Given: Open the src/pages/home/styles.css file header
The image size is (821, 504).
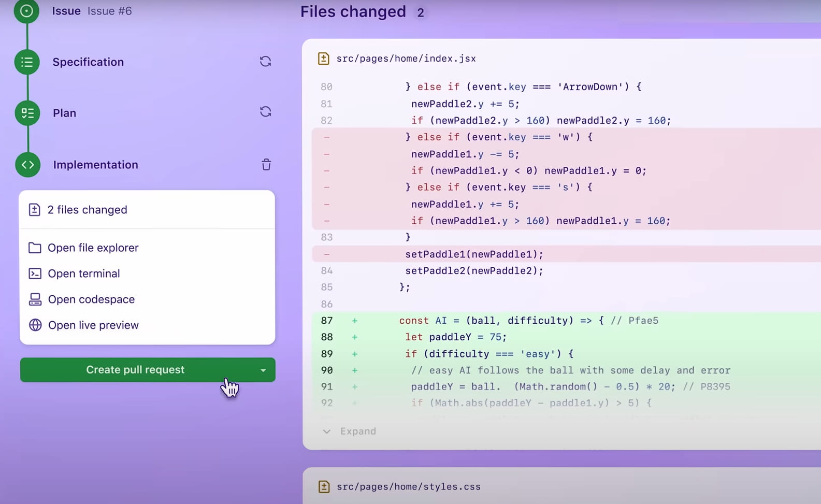Looking at the screenshot, I should [x=408, y=486].
